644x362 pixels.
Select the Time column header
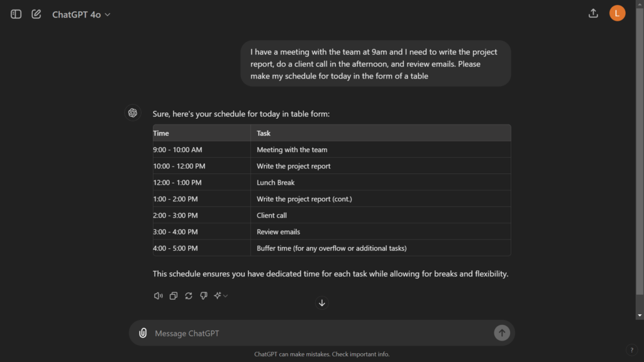[161, 133]
